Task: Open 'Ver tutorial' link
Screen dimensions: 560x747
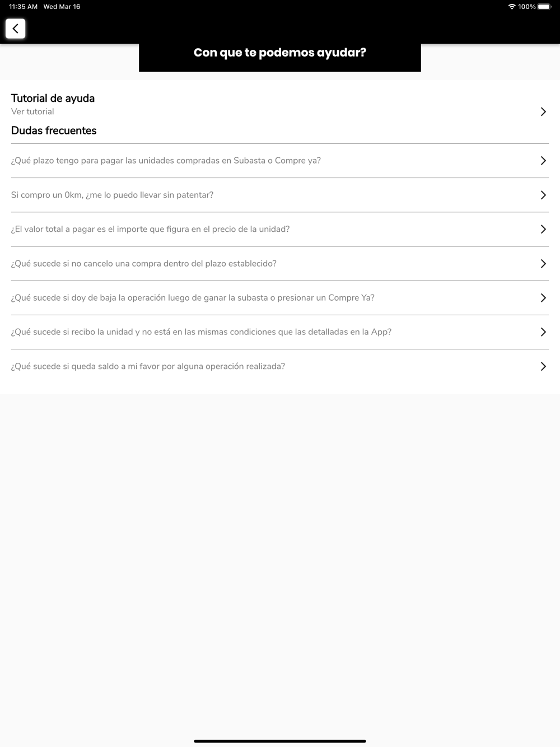Action: point(32,111)
